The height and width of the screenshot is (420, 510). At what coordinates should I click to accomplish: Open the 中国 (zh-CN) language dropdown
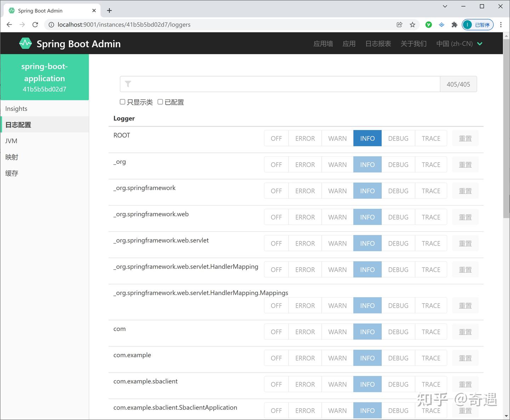(459, 43)
